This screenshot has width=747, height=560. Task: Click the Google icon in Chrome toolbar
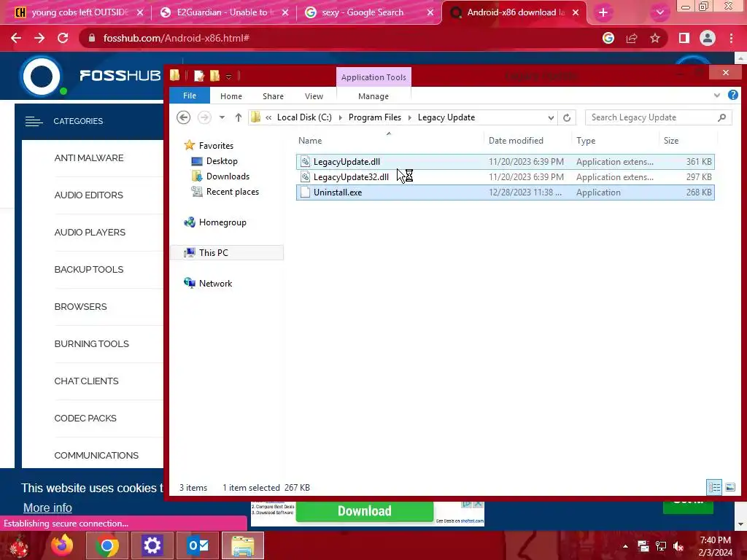[x=608, y=38]
